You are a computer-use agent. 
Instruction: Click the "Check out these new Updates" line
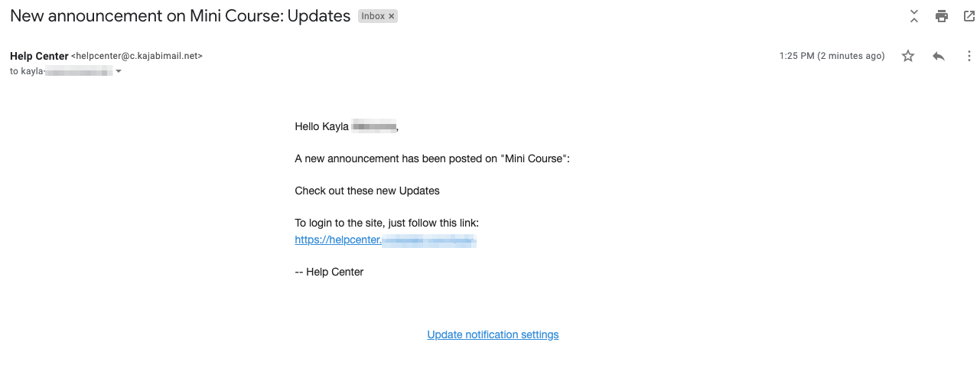pos(367,191)
